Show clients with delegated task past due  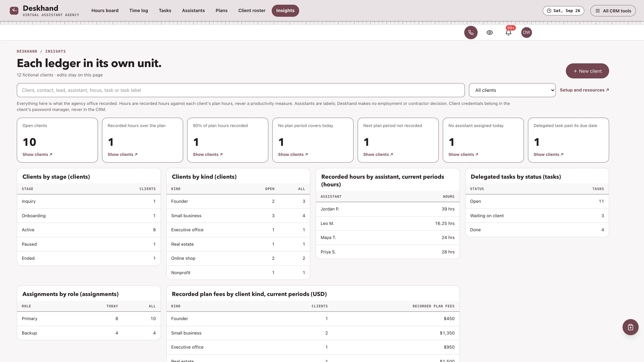point(549,154)
